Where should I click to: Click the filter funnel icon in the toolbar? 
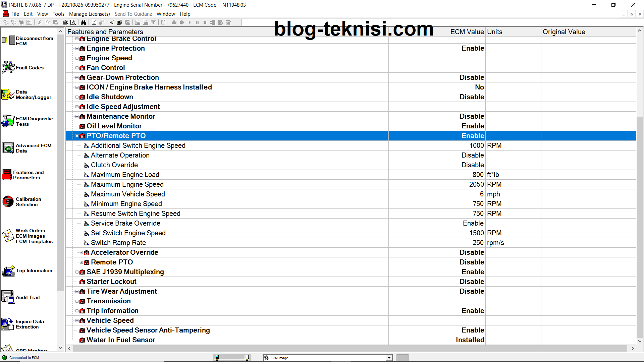tap(153, 22)
